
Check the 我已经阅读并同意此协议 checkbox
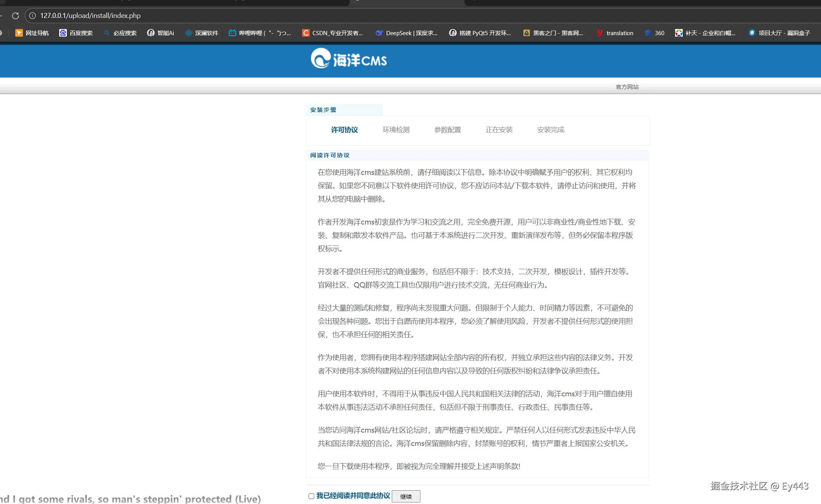pos(311,496)
